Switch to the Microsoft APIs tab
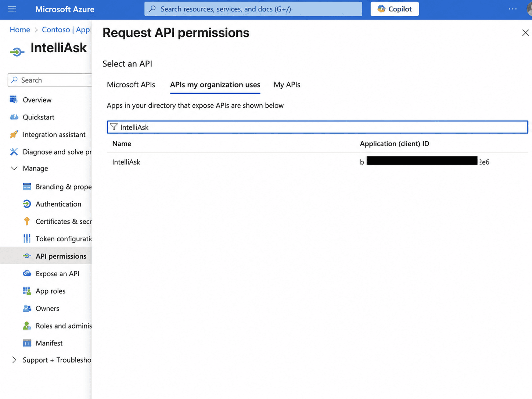 (x=131, y=85)
